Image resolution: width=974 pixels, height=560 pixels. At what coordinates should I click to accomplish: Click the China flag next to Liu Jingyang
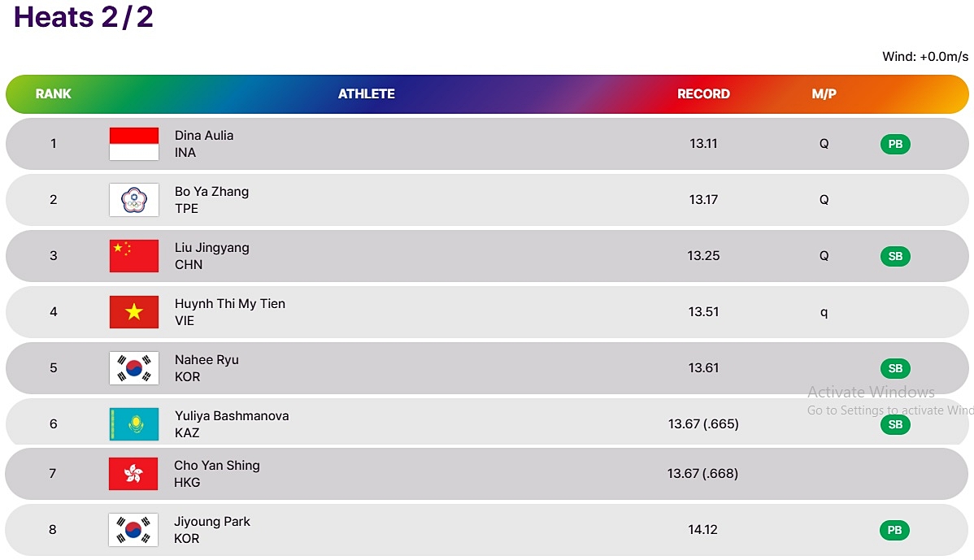tap(134, 256)
